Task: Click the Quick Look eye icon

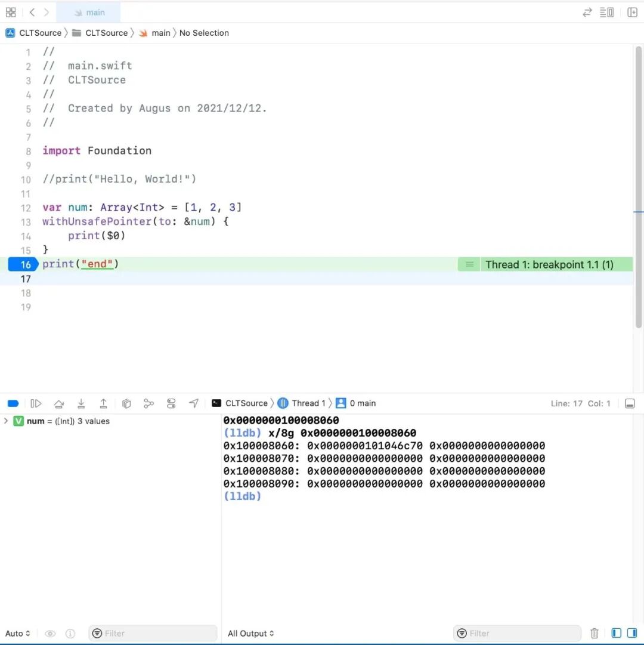Action: coord(50,634)
